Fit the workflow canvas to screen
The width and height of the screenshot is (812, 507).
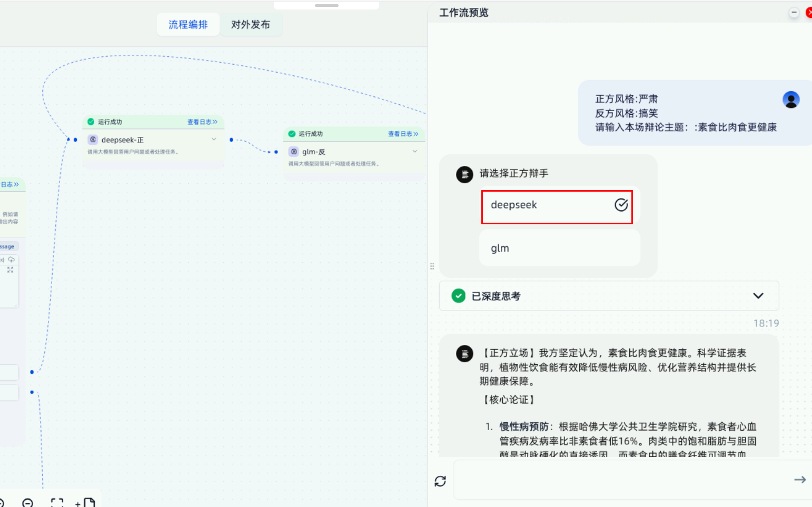[x=57, y=503]
